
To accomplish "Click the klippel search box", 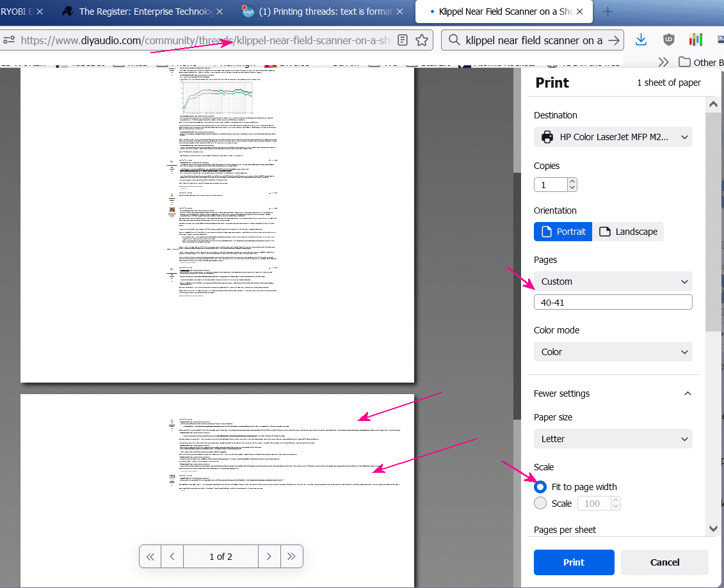I will click(x=533, y=40).
